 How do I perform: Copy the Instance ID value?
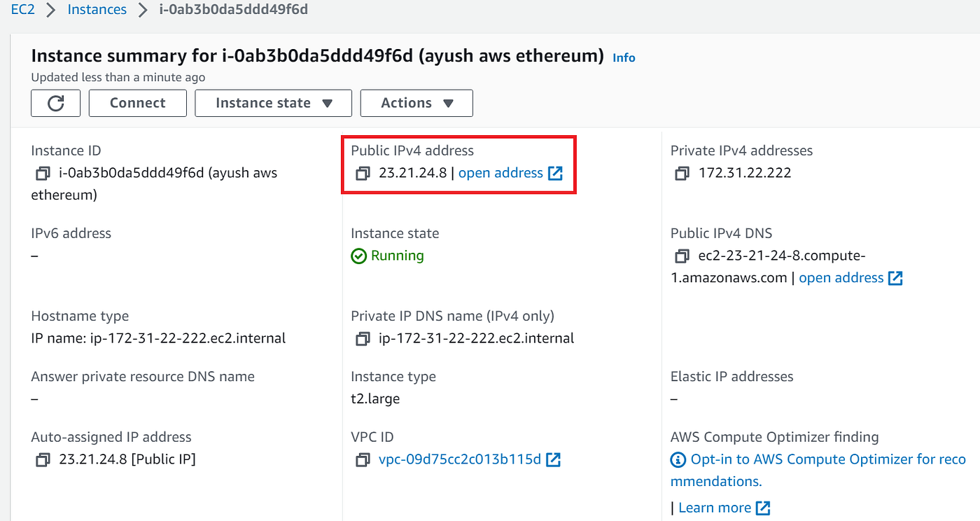tap(43, 173)
